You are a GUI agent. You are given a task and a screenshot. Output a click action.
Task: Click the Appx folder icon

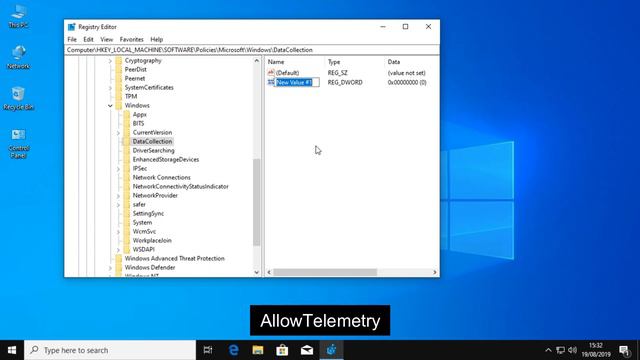[127, 114]
